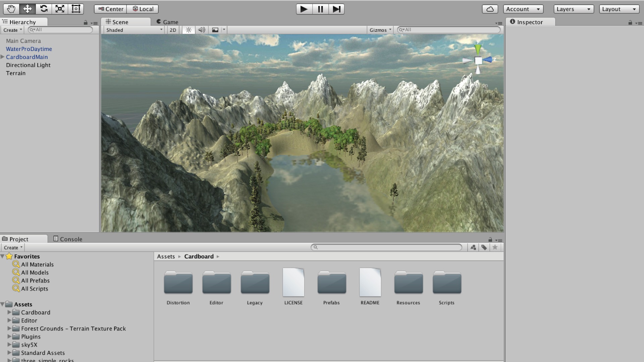Click Assets breadcrumb link
Viewport: 644px width, 362px height.
pos(166,256)
